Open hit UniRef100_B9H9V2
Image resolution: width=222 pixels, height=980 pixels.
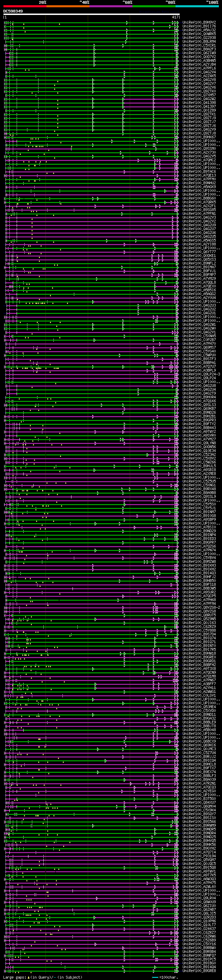[199, 23]
